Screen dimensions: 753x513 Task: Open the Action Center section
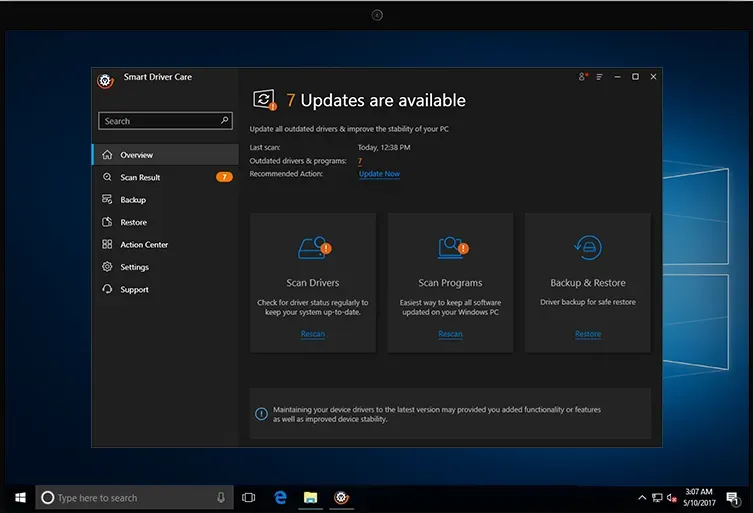click(x=165, y=244)
